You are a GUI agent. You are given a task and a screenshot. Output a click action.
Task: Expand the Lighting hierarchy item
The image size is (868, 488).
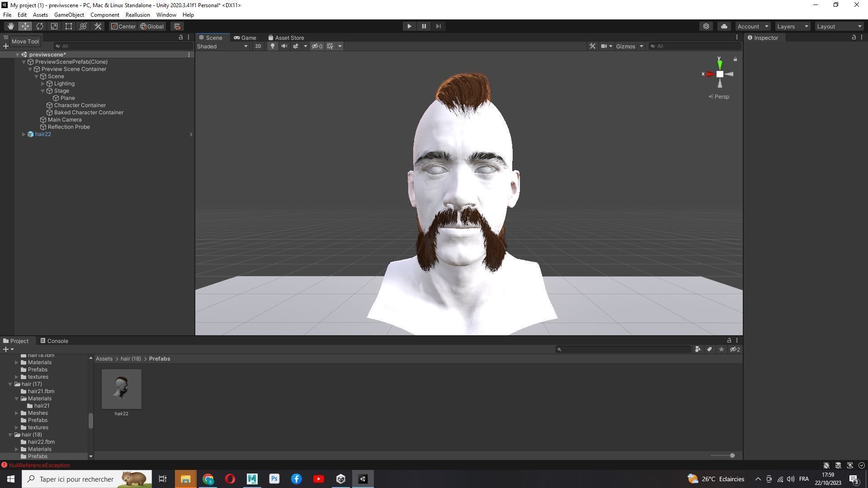(42, 84)
